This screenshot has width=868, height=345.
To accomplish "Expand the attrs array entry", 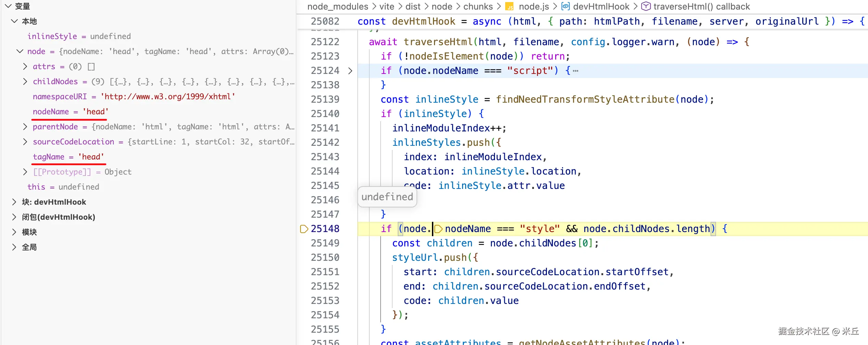I will [x=25, y=66].
